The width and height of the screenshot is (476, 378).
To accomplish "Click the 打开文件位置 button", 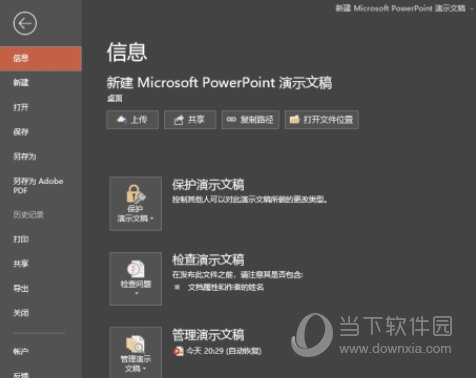I will click(x=322, y=120).
